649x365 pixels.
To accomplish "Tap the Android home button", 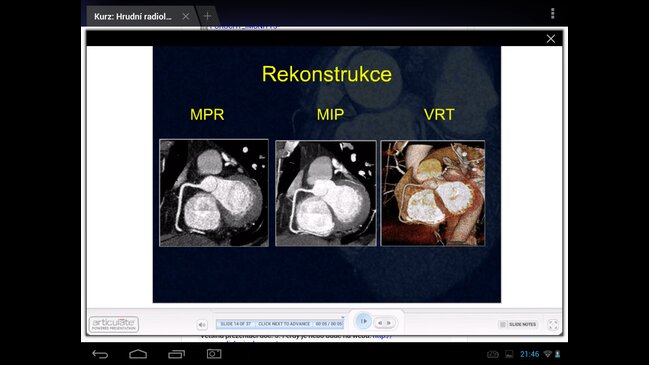I will [x=138, y=354].
